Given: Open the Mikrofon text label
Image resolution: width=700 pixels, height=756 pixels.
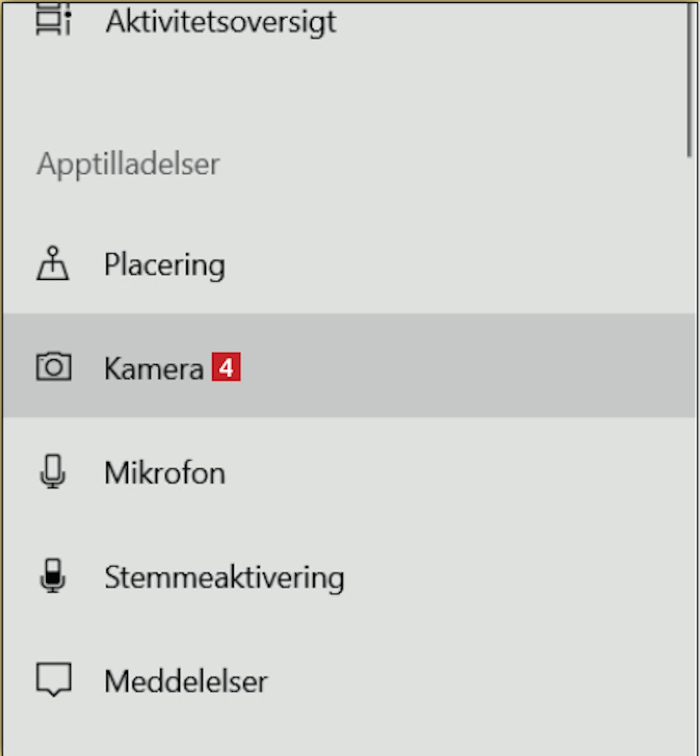Looking at the screenshot, I should pyautogui.click(x=165, y=473).
